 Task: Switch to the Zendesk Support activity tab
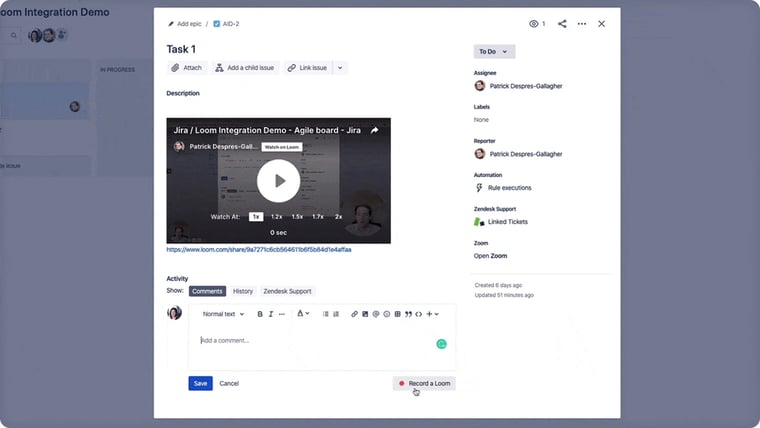[288, 291]
